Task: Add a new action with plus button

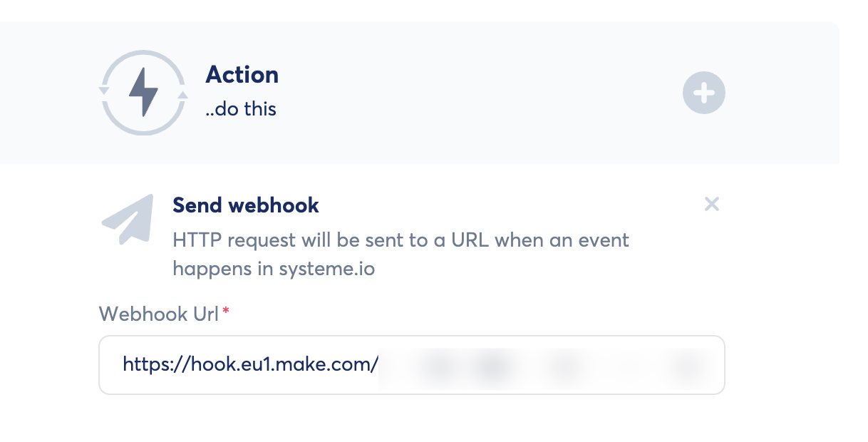Action: point(703,93)
